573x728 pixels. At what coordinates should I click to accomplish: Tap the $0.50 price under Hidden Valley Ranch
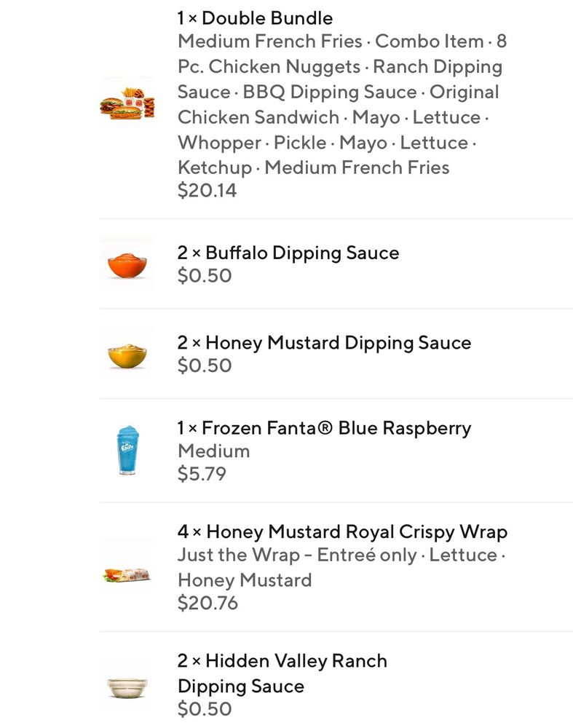205,709
